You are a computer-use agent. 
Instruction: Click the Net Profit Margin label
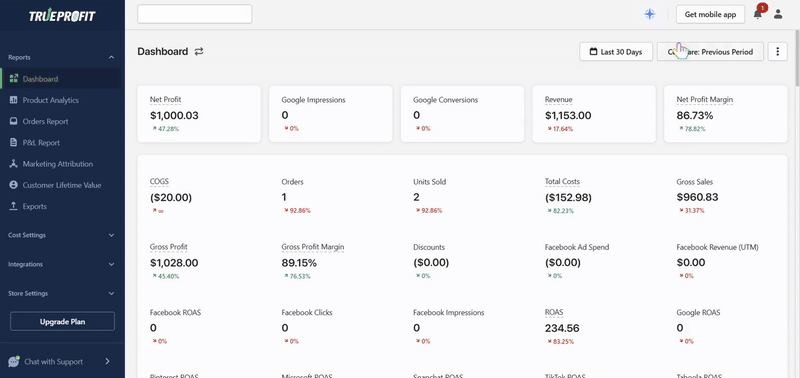point(705,99)
